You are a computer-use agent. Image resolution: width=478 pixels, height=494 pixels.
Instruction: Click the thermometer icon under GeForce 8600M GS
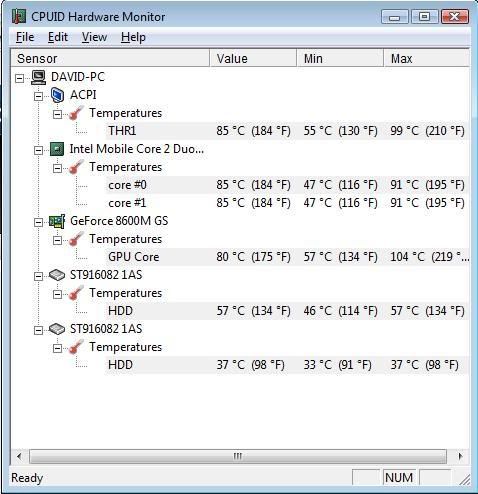(76, 239)
